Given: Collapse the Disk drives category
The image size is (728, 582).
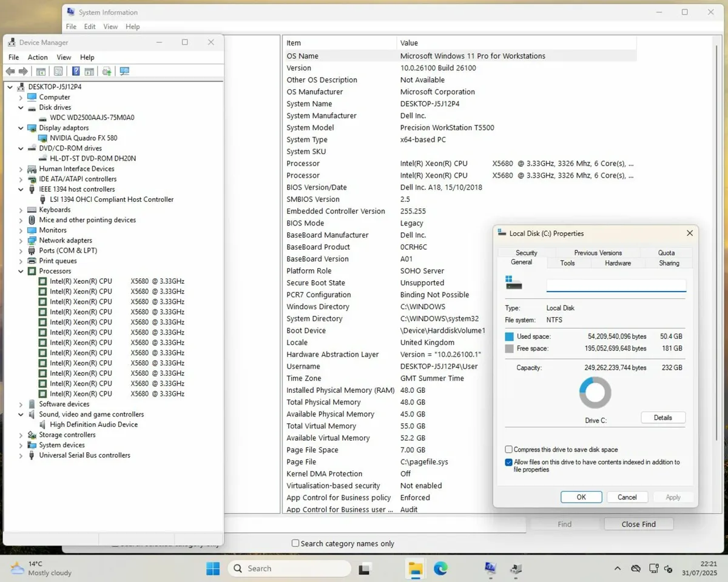Looking at the screenshot, I should pos(21,107).
